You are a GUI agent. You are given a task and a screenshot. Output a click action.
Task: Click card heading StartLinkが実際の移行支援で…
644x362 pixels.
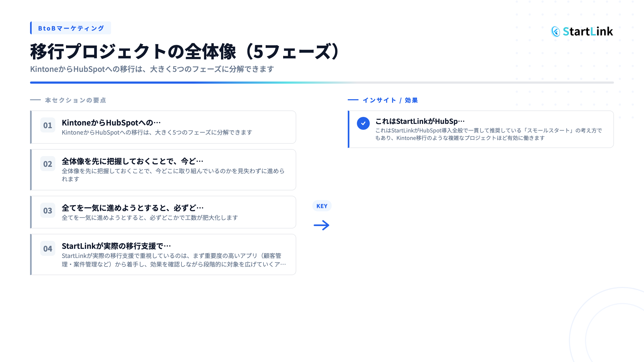pos(116,246)
